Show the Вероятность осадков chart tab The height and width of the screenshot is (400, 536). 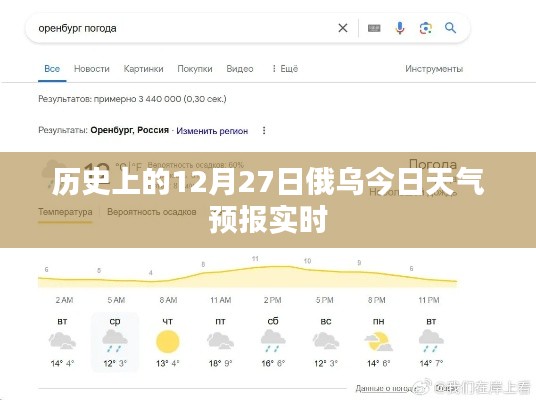(x=152, y=212)
